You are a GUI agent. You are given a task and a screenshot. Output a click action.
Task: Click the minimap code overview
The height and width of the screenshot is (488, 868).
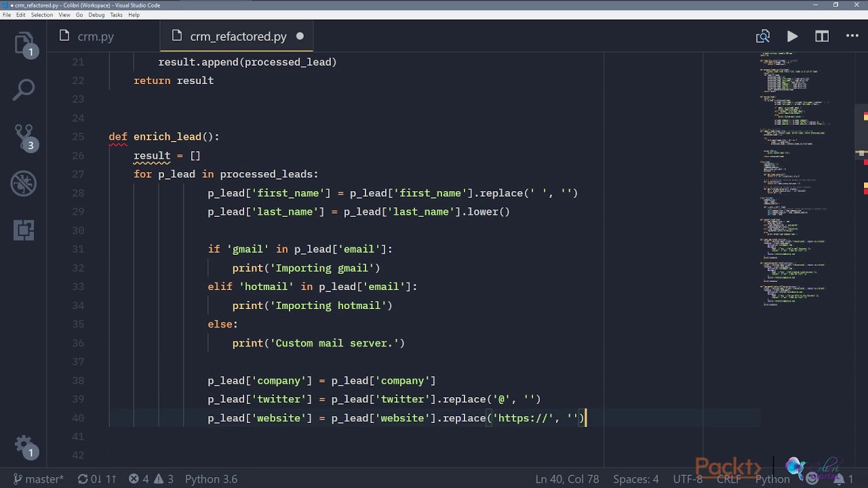click(x=807, y=180)
